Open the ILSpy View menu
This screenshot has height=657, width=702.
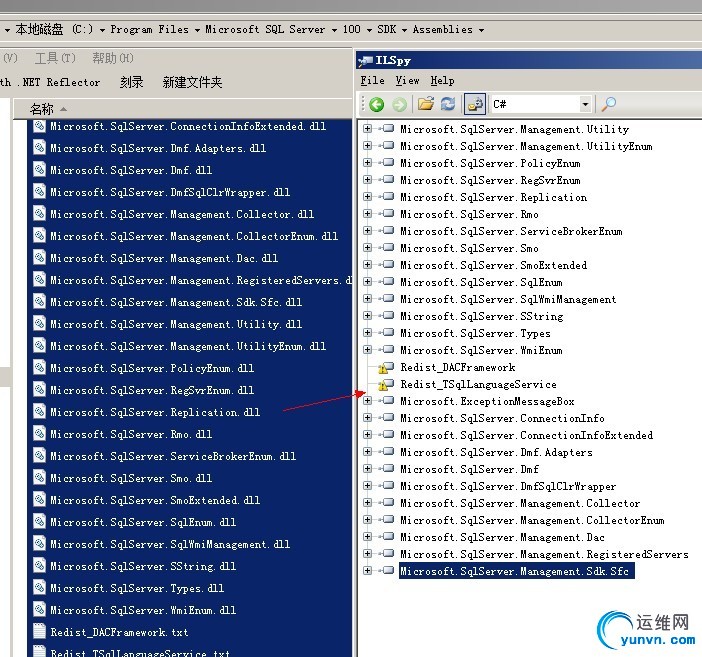click(407, 81)
